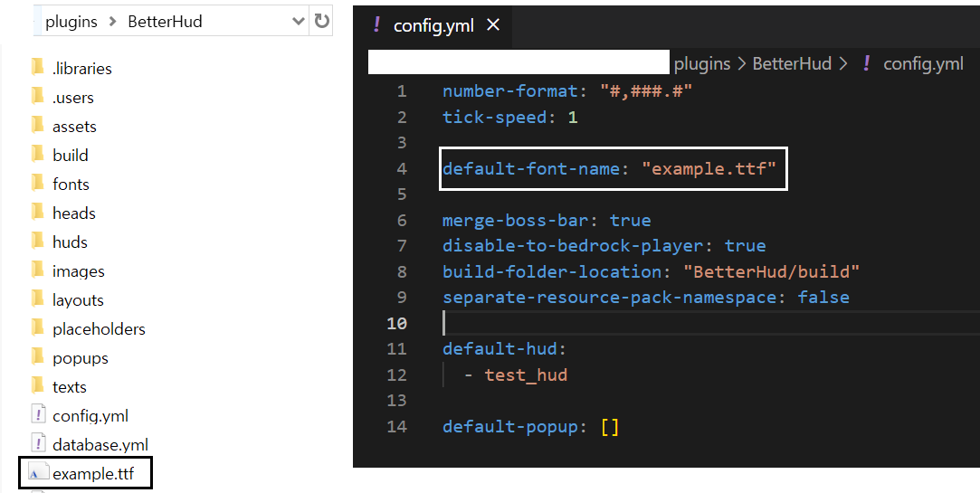Click the YAML icon in editor breadcrumb
Viewport: 980px width, 493px height.
pyautogui.click(x=866, y=62)
